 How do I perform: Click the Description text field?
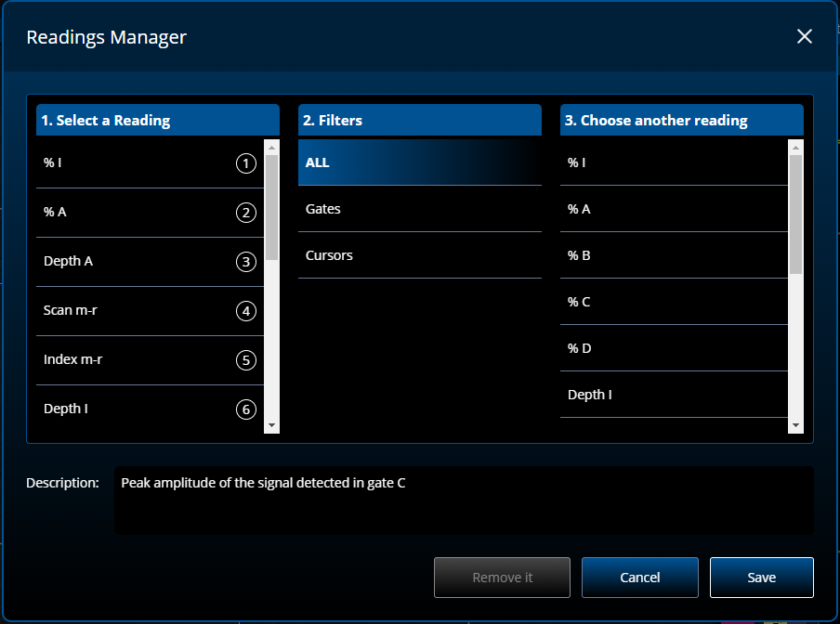click(x=463, y=500)
